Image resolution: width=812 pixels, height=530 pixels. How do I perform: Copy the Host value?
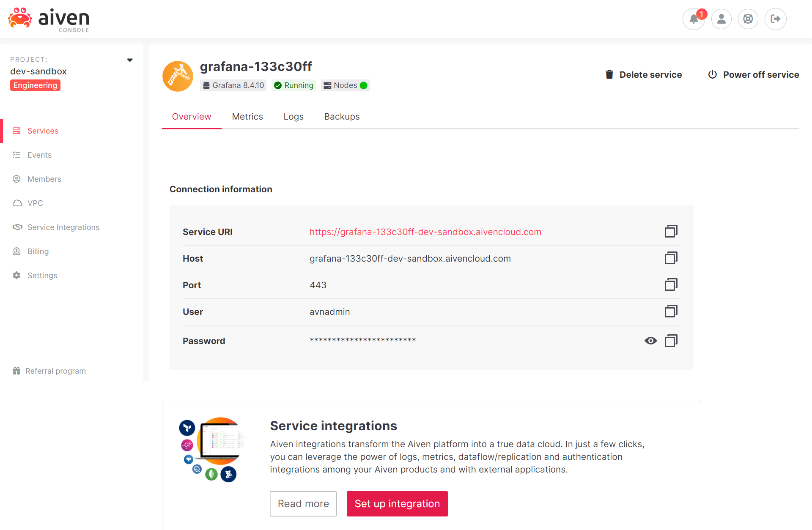pos(671,258)
